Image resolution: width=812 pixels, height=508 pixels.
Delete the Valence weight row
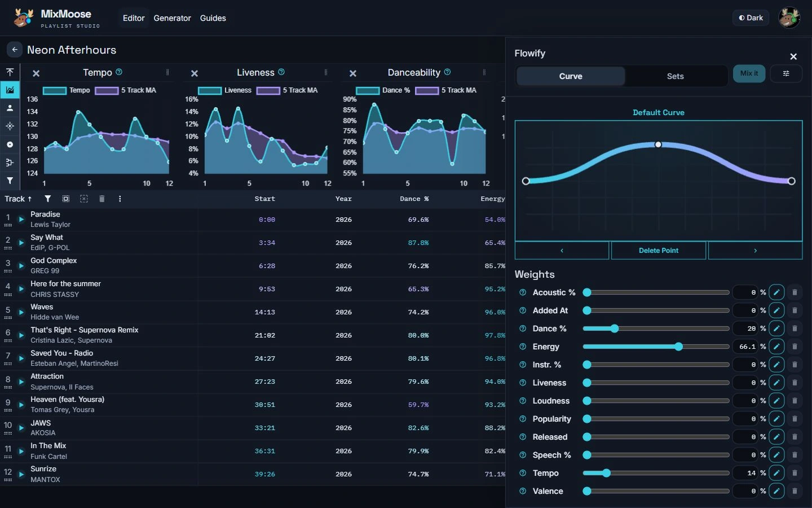click(x=795, y=491)
